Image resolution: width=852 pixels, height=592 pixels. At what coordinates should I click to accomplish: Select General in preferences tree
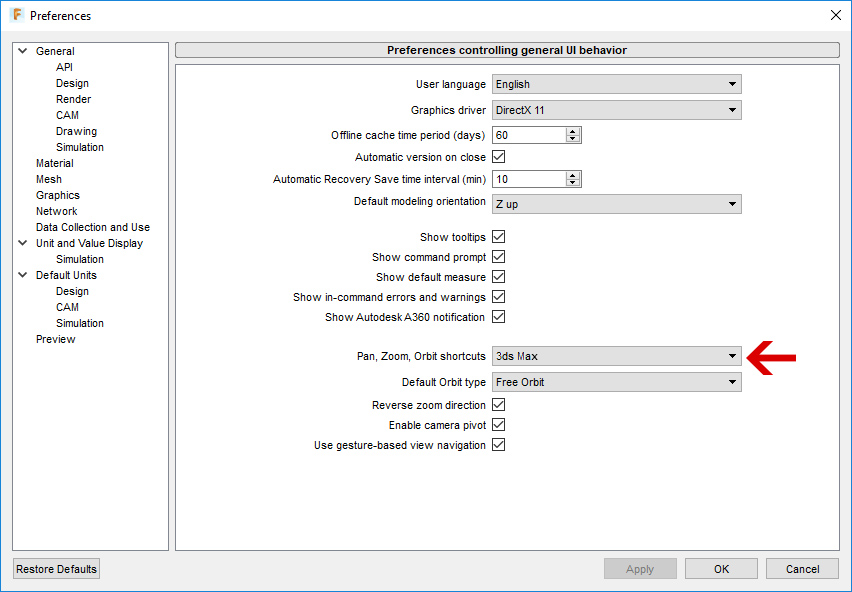pyautogui.click(x=55, y=51)
